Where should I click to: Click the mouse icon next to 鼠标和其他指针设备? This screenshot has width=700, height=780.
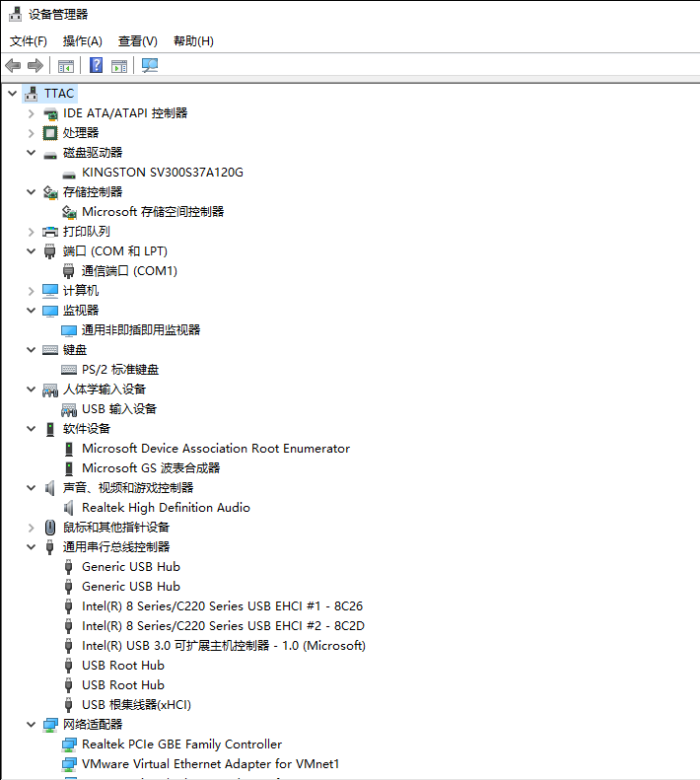coord(50,528)
